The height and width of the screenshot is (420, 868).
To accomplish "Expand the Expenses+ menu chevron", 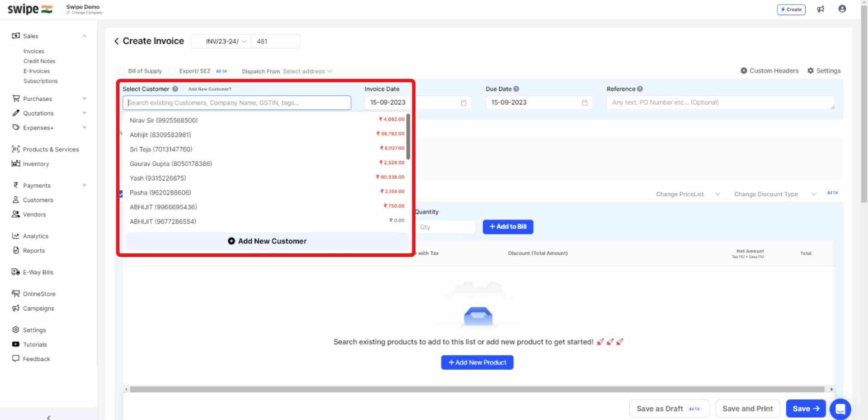I will point(85,127).
